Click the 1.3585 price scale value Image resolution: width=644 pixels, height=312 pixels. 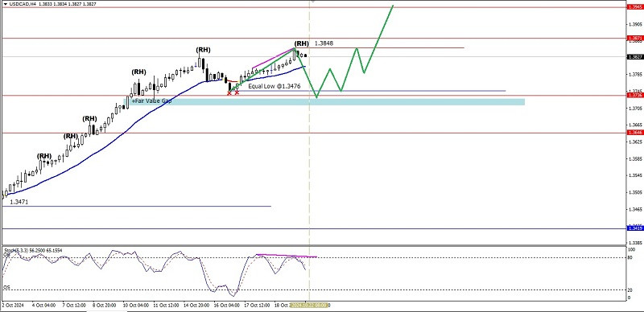[634, 158]
